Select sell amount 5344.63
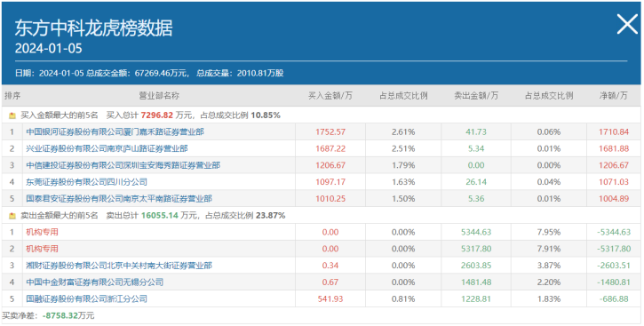644x326 pixels. (x=476, y=232)
